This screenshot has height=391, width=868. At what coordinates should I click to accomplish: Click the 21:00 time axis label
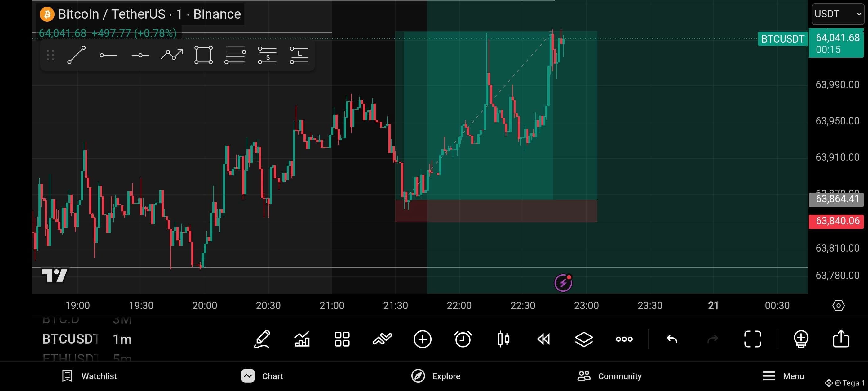pos(332,306)
